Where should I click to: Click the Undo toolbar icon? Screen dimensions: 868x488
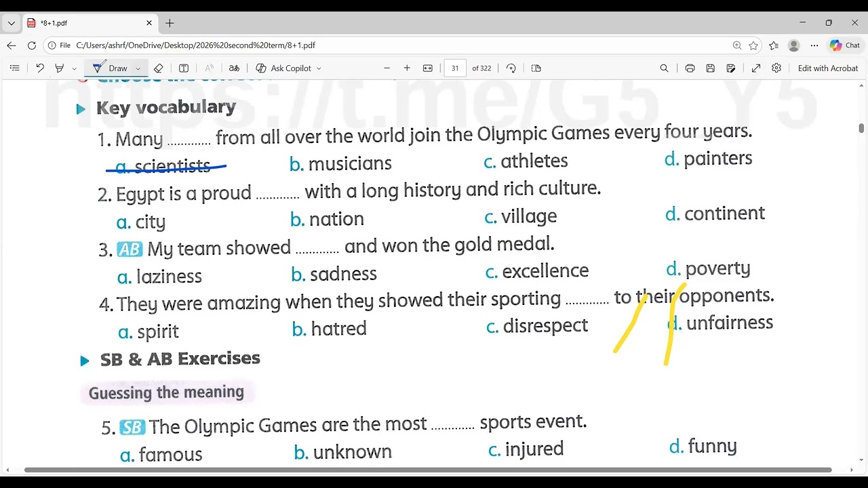point(40,68)
